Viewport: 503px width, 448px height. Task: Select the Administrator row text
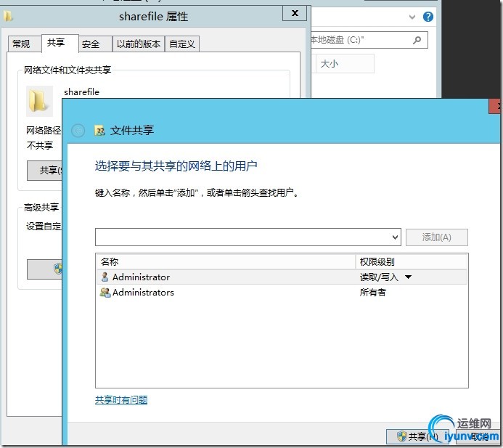(x=141, y=277)
